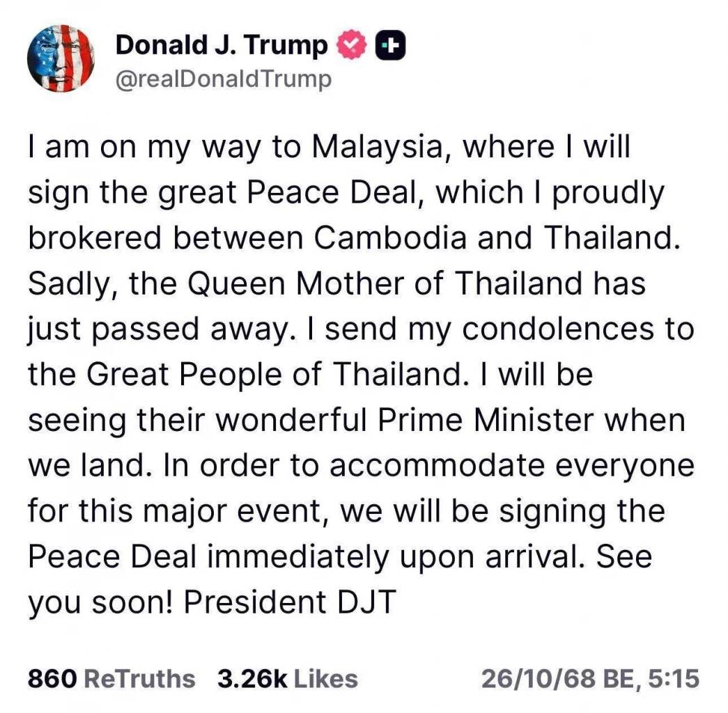
Task: Click the black rounded square app icon
Action: (390, 45)
